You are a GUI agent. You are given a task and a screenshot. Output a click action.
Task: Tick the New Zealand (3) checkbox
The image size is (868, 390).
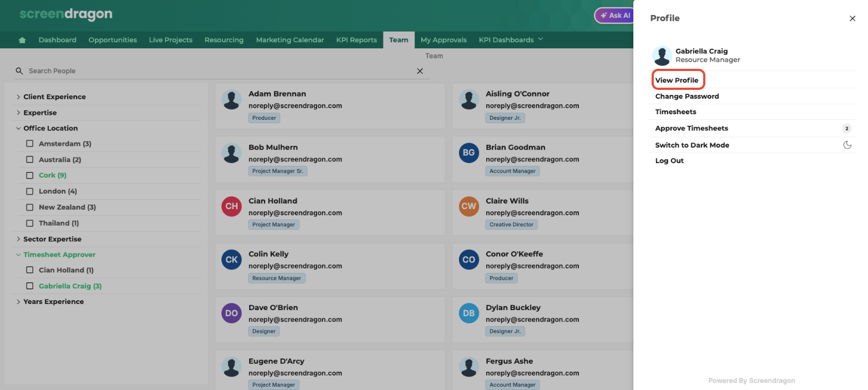tap(30, 207)
